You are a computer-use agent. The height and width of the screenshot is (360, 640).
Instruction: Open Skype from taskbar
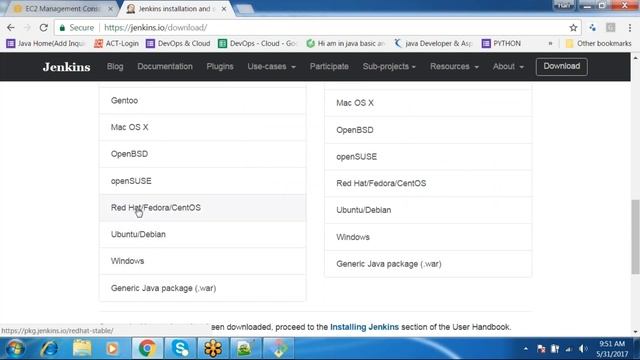point(180,349)
